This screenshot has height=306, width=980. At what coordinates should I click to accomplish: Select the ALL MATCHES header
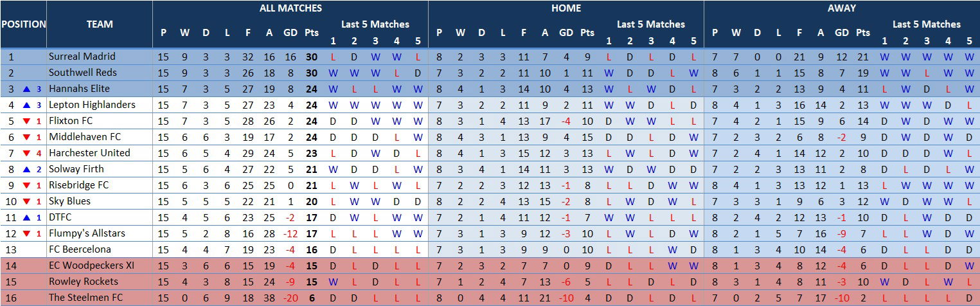click(x=290, y=8)
